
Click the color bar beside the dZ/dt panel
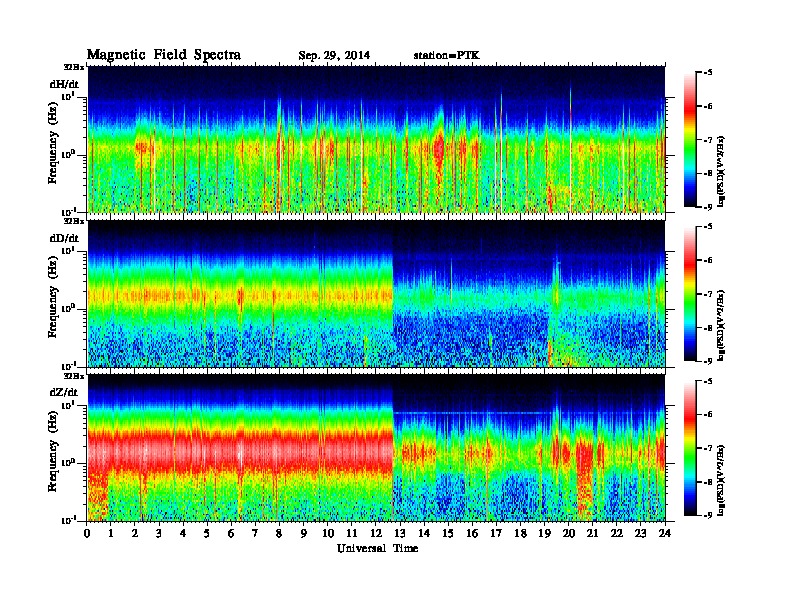point(690,448)
